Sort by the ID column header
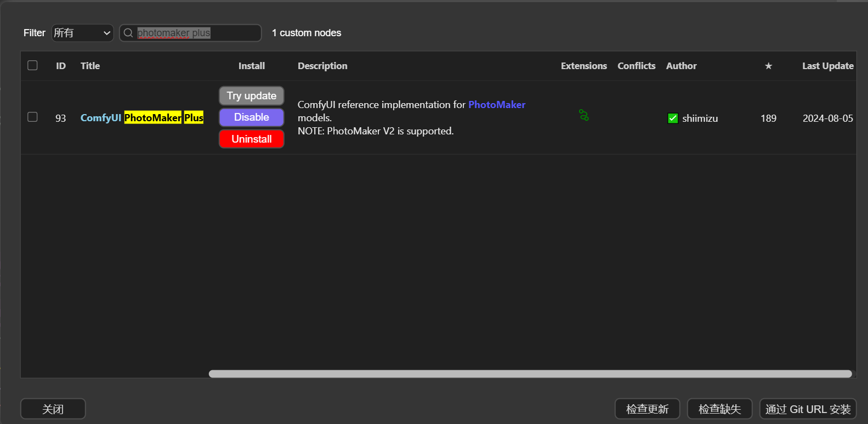The image size is (868, 424). [x=61, y=66]
